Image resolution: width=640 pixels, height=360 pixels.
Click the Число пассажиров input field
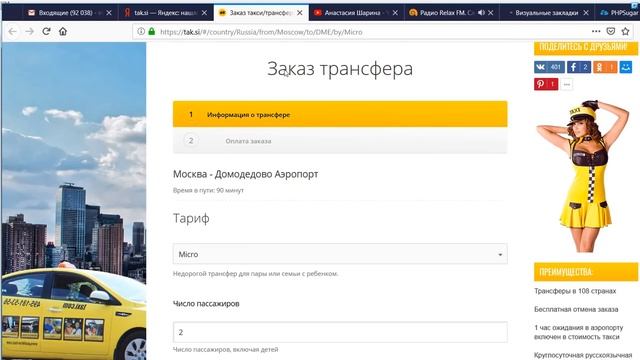tap(340, 332)
